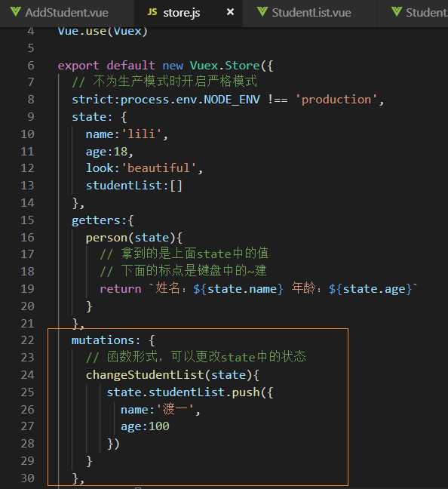This screenshot has width=448, height=489.
Task: Click the Vue icon on the AddStudent.vue tab
Action: pos(16,12)
